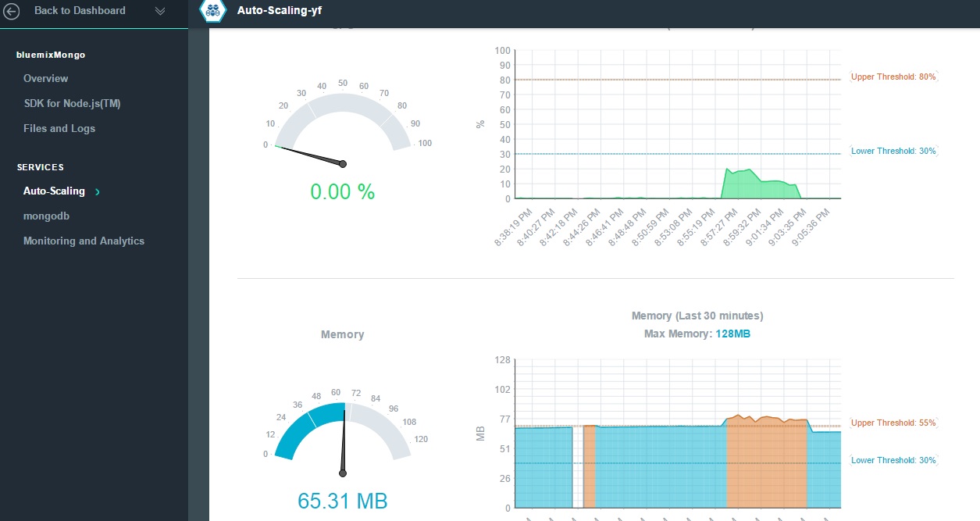Viewport: 980px width, 521px height.
Task: Click the CPU Lower Threshold 30% label
Action: (893, 151)
